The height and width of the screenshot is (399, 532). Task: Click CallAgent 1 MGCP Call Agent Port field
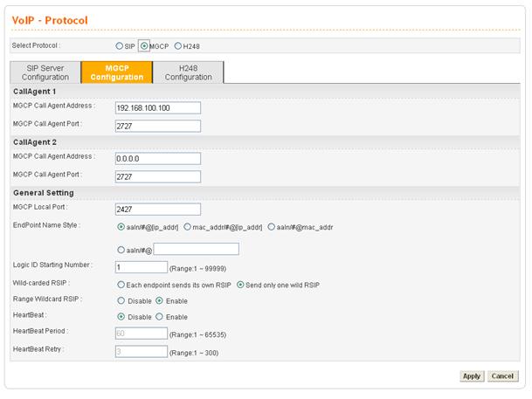157,126
